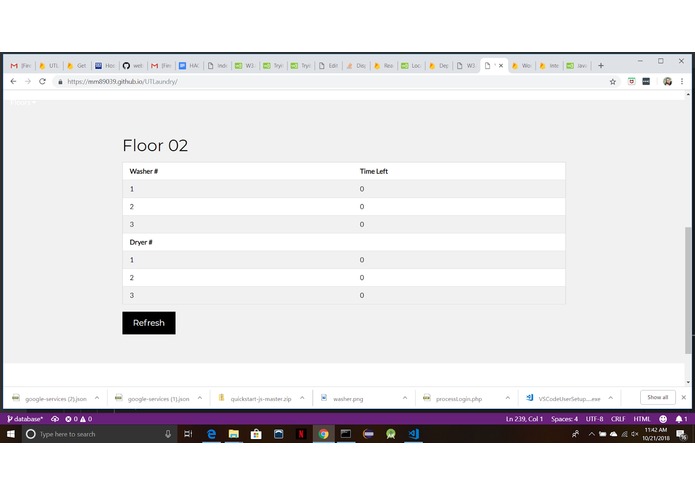Open quickstart-js-master.zip download
This screenshot has width=695, height=494.
click(x=255, y=398)
